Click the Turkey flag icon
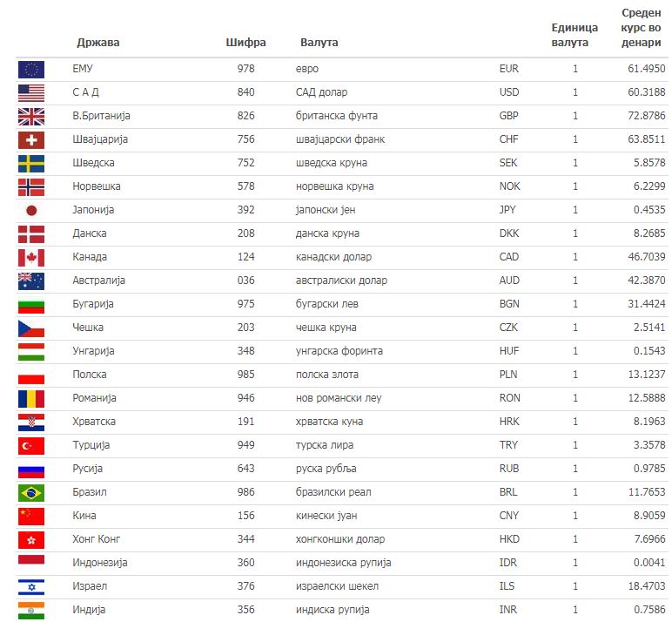The width and height of the screenshot is (672, 622). click(30, 445)
